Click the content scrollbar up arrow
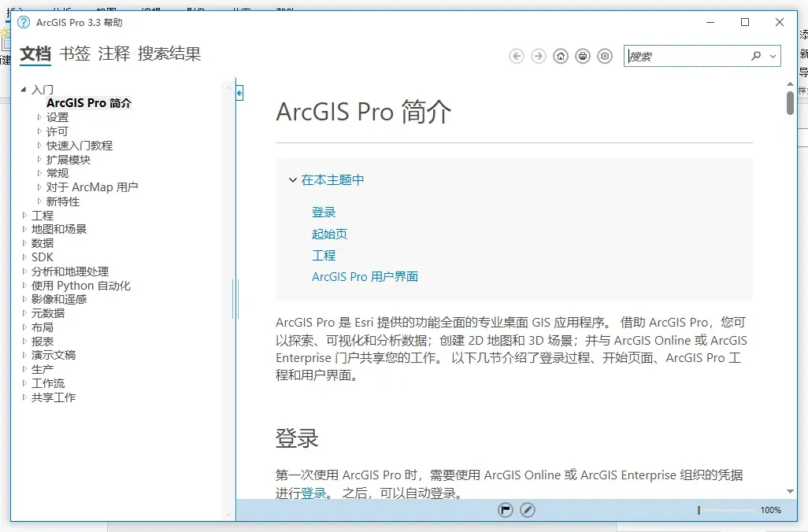 point(790,83)
